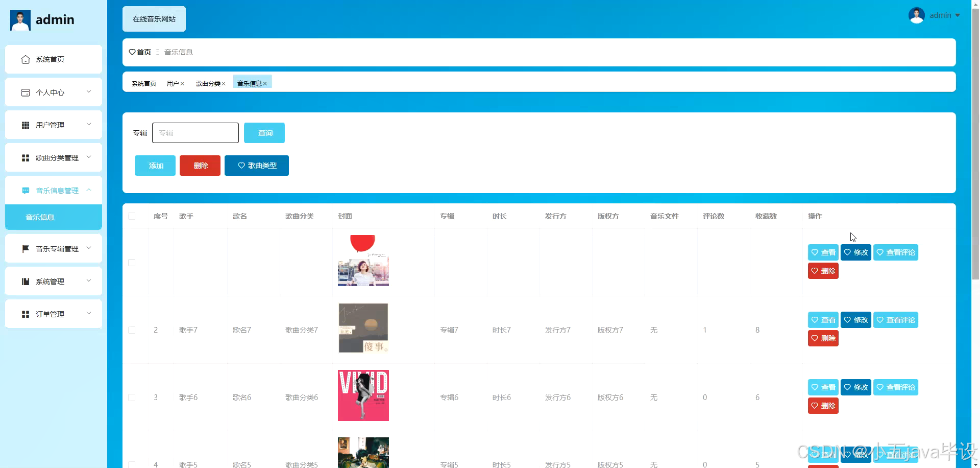Viewport: 980px width, 468px height.
Task: Tick the checkbox of the first table row
Action: pos(132,263)
